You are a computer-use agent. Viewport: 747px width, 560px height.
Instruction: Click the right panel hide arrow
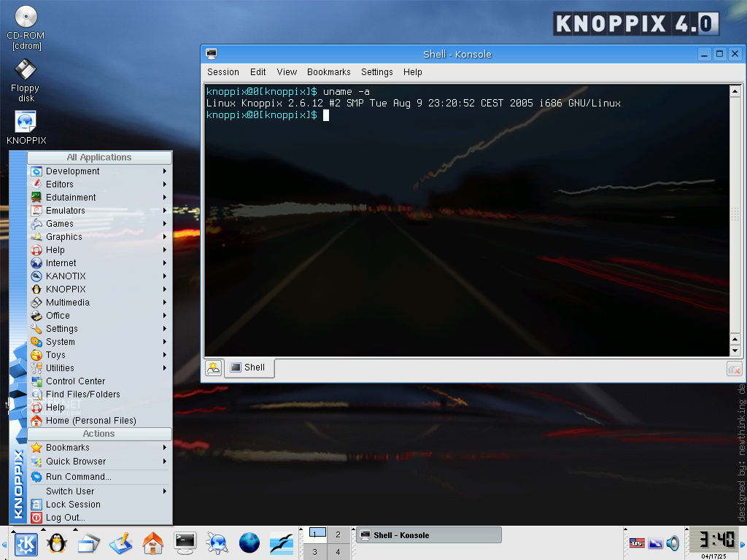pos(742,544)
